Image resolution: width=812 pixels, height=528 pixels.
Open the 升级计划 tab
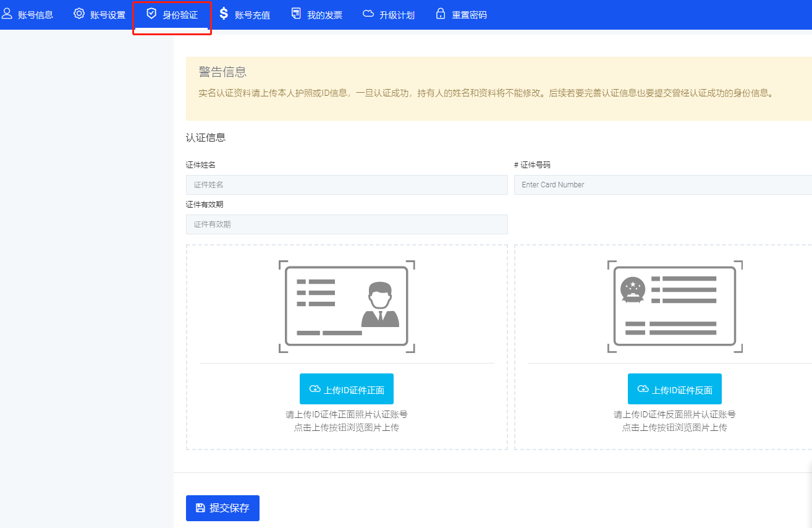pos(389,14)
